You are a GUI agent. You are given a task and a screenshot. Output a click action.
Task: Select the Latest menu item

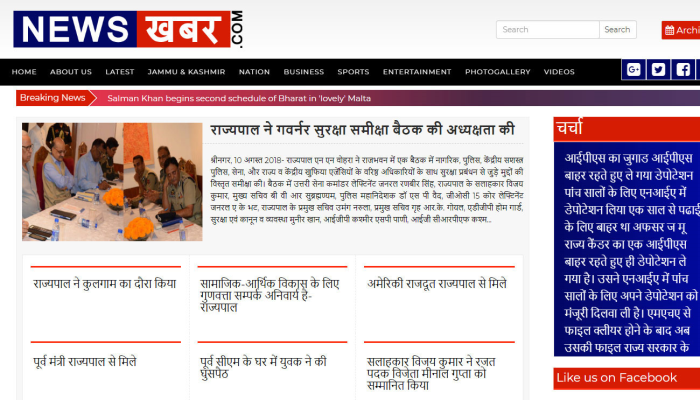tap(120, 72)
